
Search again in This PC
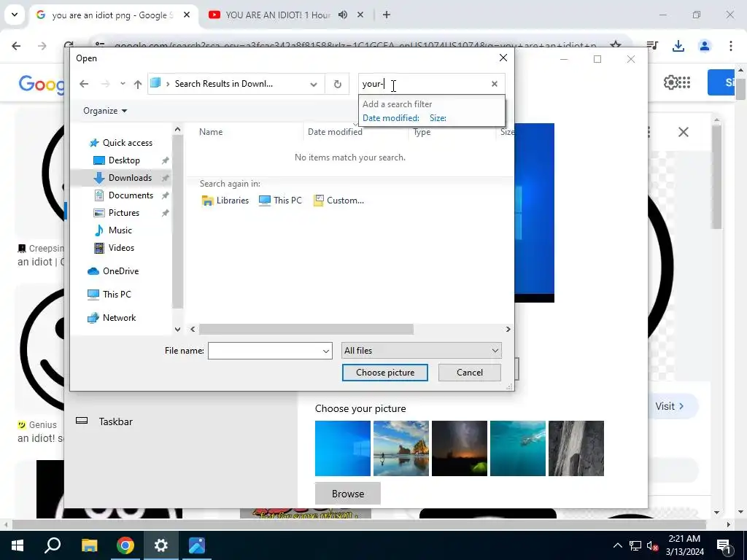point(280,201)
